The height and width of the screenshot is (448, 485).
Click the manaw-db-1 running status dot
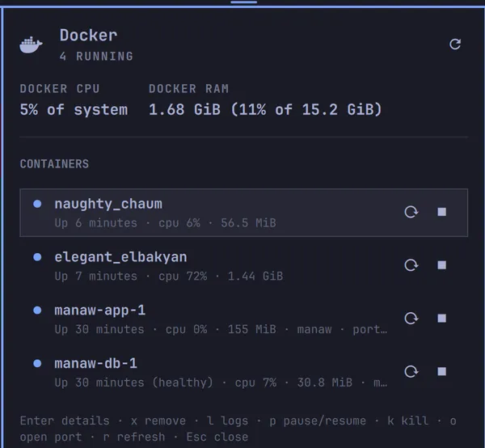coord(37,364)
